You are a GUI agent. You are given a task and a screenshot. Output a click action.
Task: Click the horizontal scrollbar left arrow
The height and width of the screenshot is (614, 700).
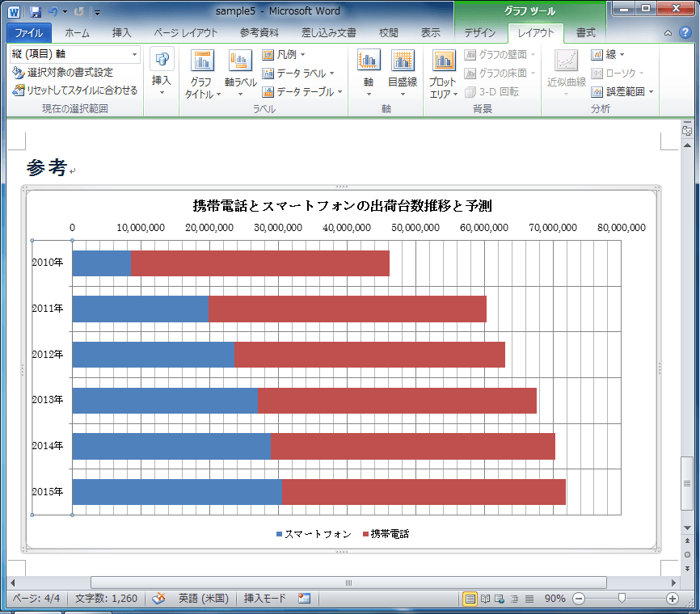tap(13, 582)
